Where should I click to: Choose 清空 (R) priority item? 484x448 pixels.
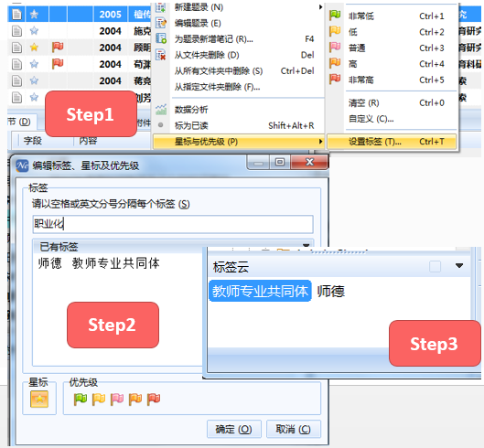click(392, 102)
